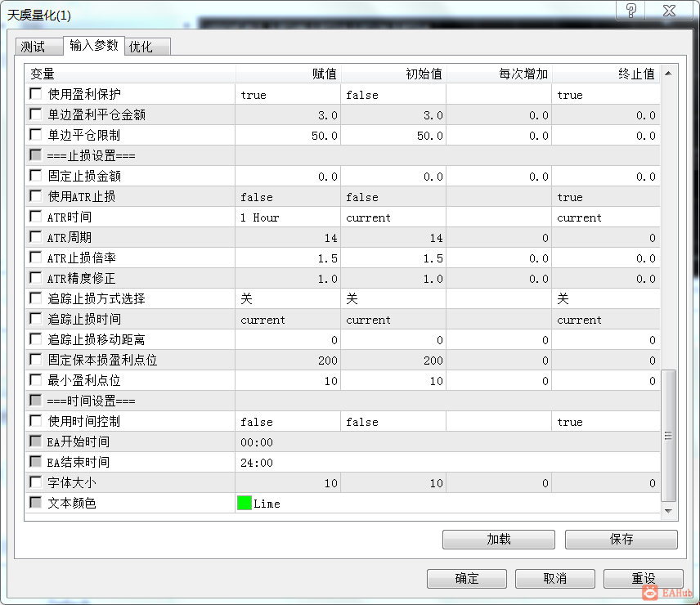
Task: Open the 追踪止损方式选择 value cell showing 关
Action: pos(288,298)
